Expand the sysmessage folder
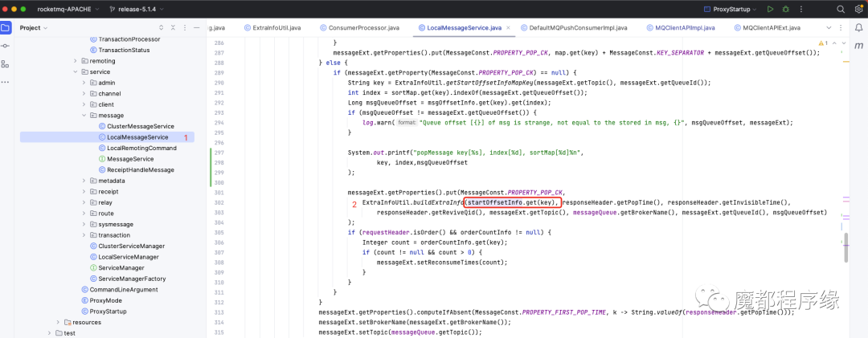This screenshot has height=338, width=868. pyautogui.click(x=84, y=224)
